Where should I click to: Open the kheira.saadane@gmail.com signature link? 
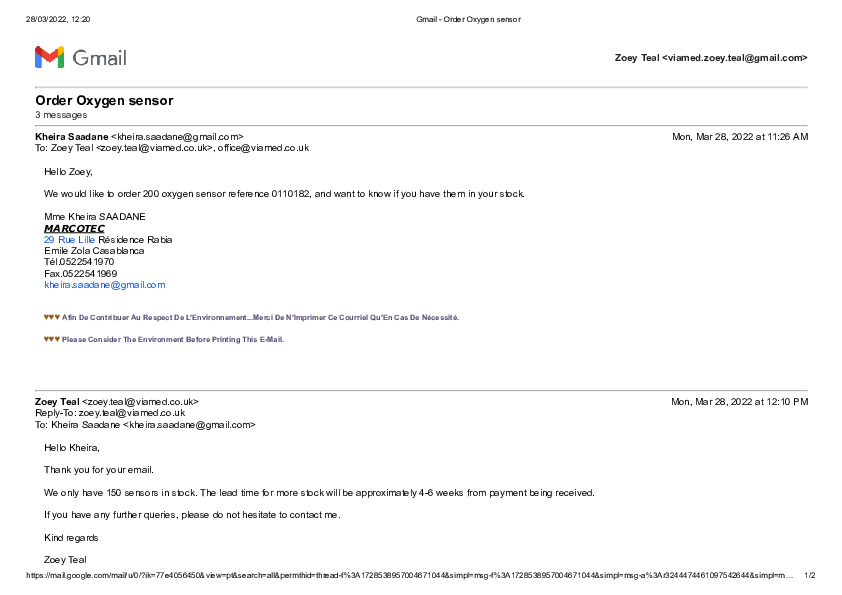[x=104, y=284]
